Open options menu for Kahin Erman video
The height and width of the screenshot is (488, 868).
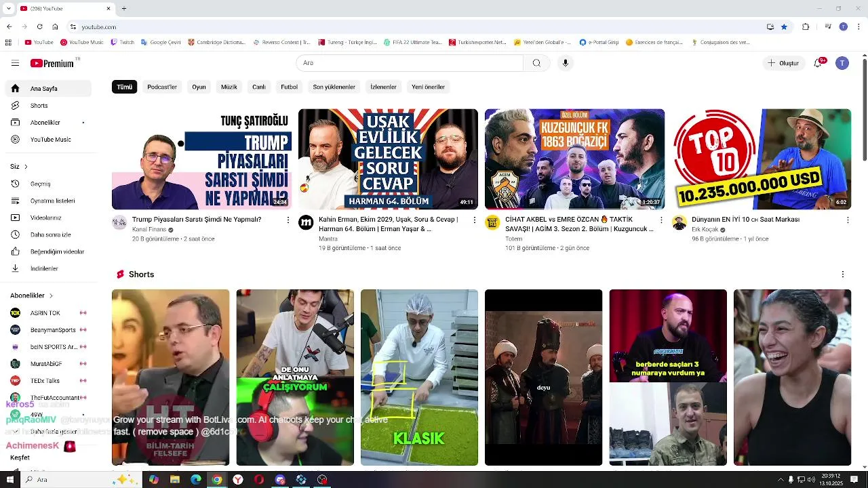click(x=475, y=220)
